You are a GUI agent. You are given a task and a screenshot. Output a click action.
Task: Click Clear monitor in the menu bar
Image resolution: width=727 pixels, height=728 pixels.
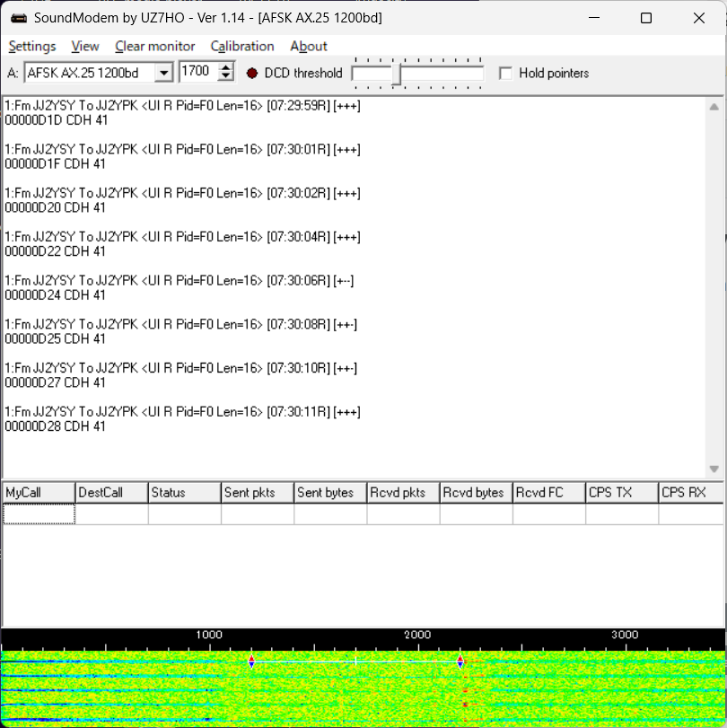155,47
